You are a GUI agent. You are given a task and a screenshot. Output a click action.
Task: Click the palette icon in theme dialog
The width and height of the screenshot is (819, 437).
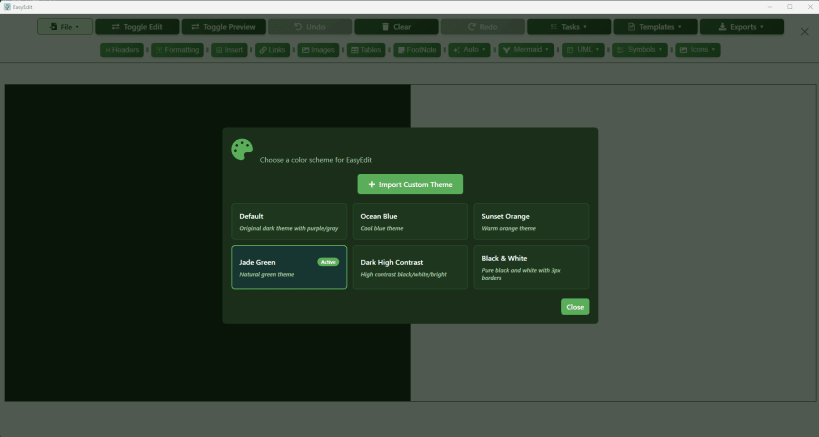[242, 149]
